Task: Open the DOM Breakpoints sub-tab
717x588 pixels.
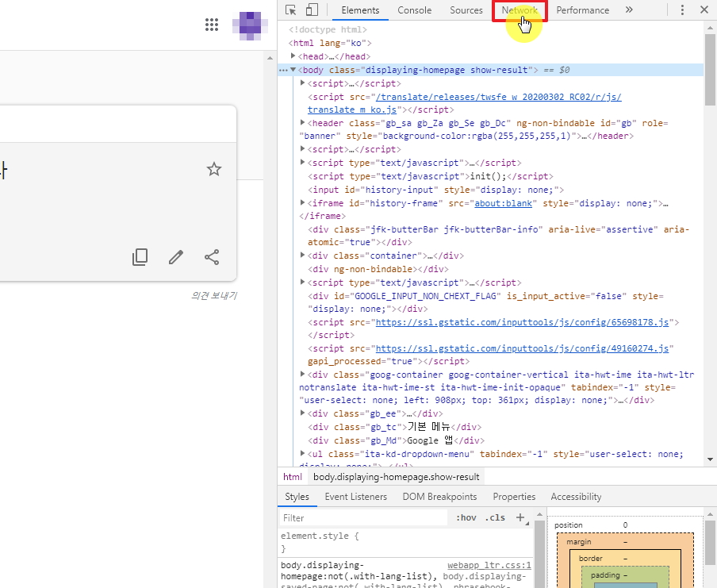Action: [x=439, y=497]
